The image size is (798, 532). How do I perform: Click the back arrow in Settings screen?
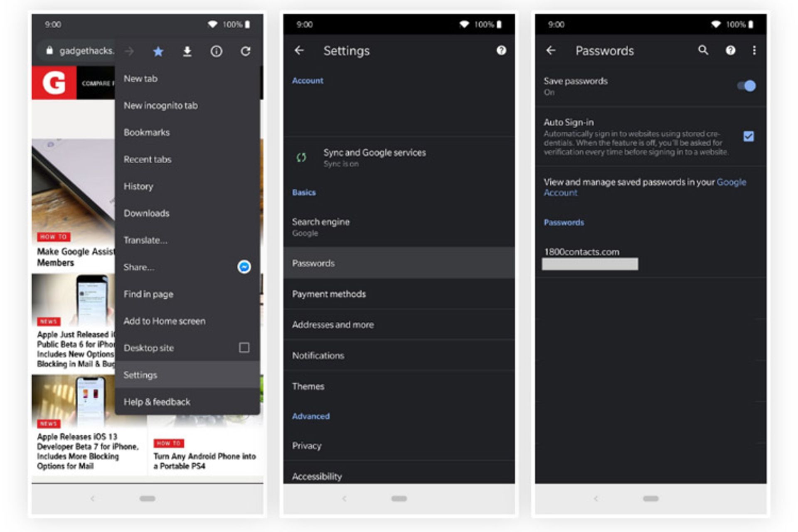pyautogui.click(x=300, y=50)
